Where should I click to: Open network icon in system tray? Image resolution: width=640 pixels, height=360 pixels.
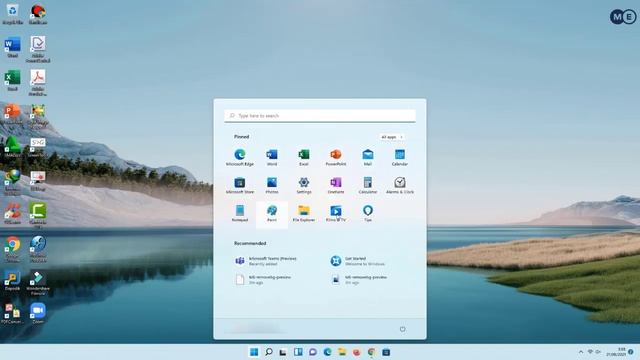(590, 352)
